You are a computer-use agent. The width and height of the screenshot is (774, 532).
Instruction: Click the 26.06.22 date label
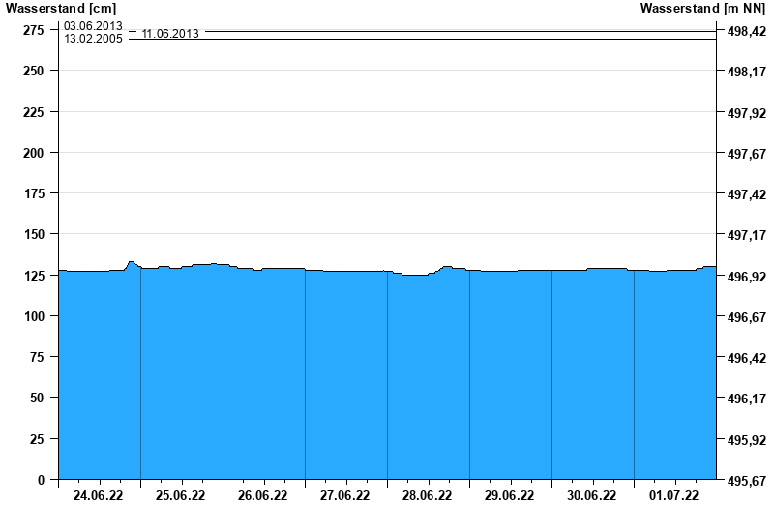tap(263, 496)
